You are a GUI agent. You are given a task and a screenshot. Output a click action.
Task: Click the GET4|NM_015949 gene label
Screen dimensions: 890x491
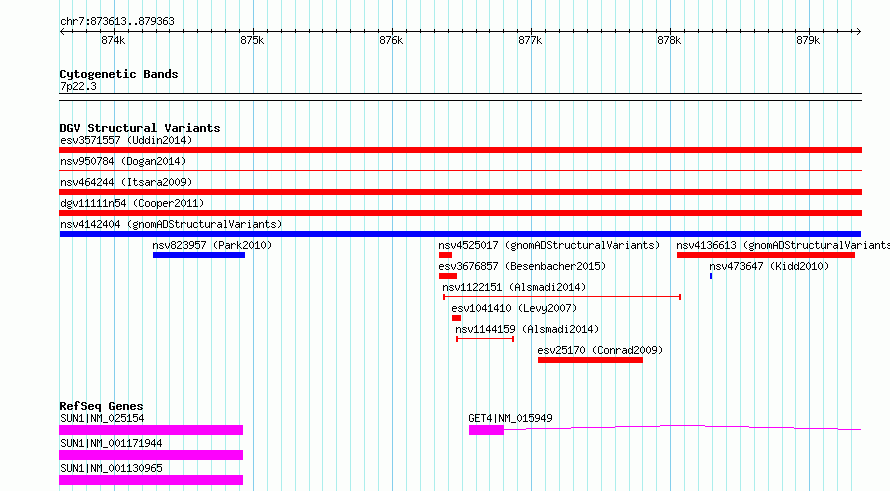[510, 418]
